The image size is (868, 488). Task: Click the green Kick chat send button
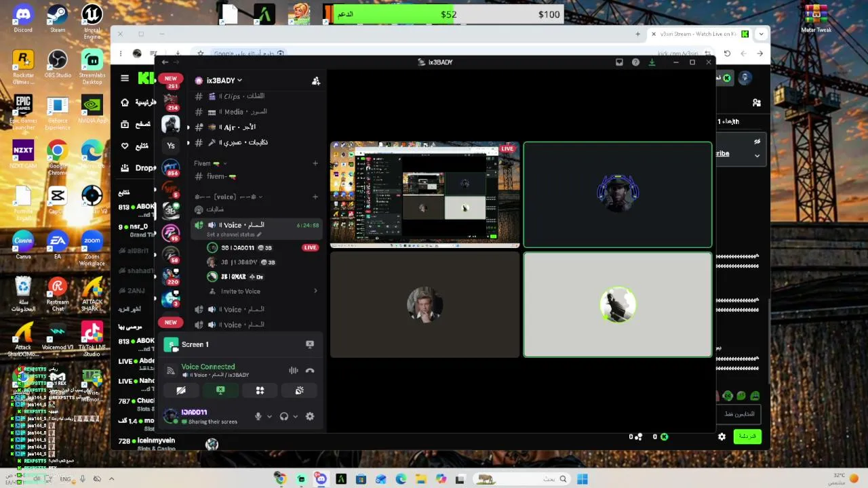pos(747,436)
